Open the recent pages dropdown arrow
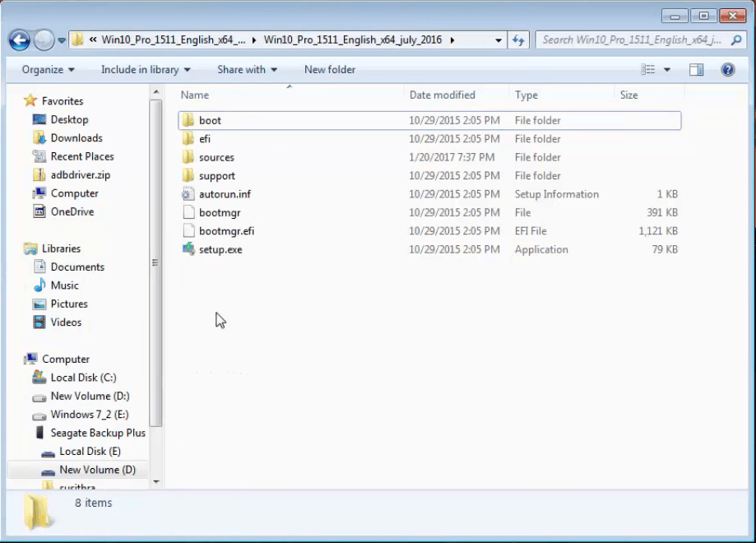 tap(62, 40)
